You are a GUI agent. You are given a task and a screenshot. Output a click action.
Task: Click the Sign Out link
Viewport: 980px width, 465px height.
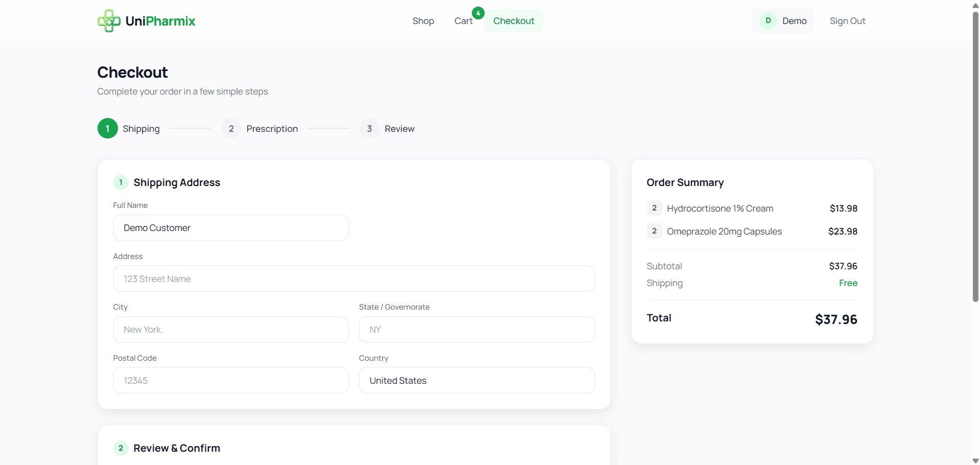click(x=848, y=21)
